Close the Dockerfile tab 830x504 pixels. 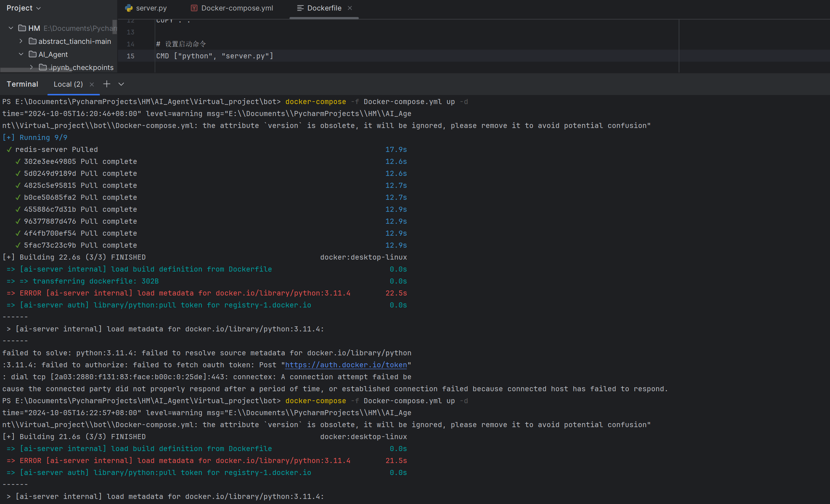click(x=350, y=8)
